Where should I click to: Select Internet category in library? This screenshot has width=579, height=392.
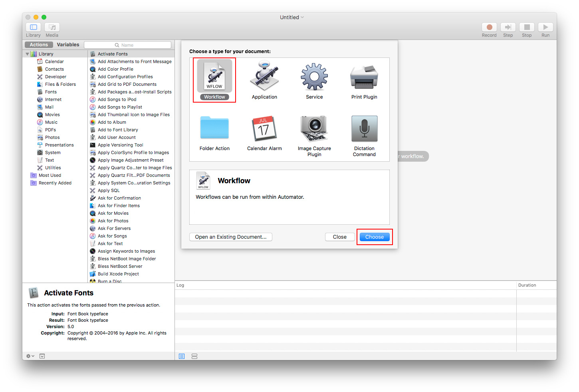(x=54, y=99)
